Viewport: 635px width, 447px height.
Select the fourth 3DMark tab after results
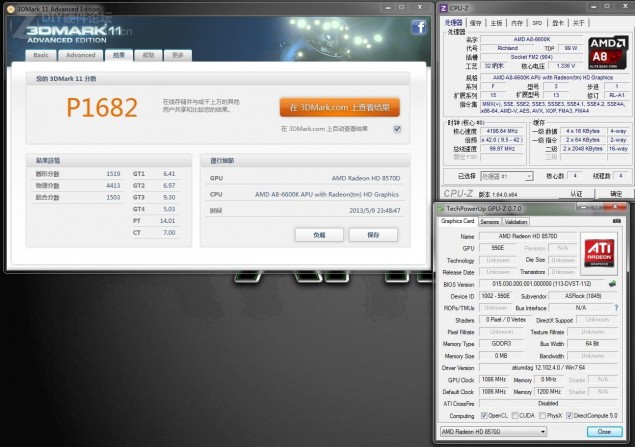pyautogui.click(x=148, y=55)
